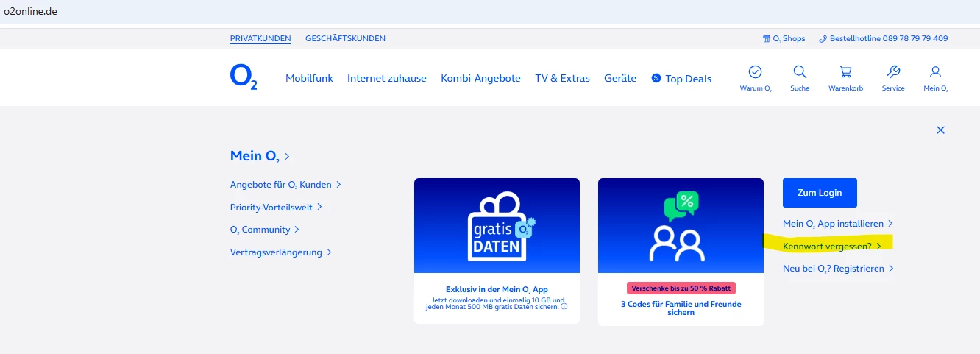980x354 pixels.
Task: Click the info icon under gratis Daten text
Action: click(564, 307)
